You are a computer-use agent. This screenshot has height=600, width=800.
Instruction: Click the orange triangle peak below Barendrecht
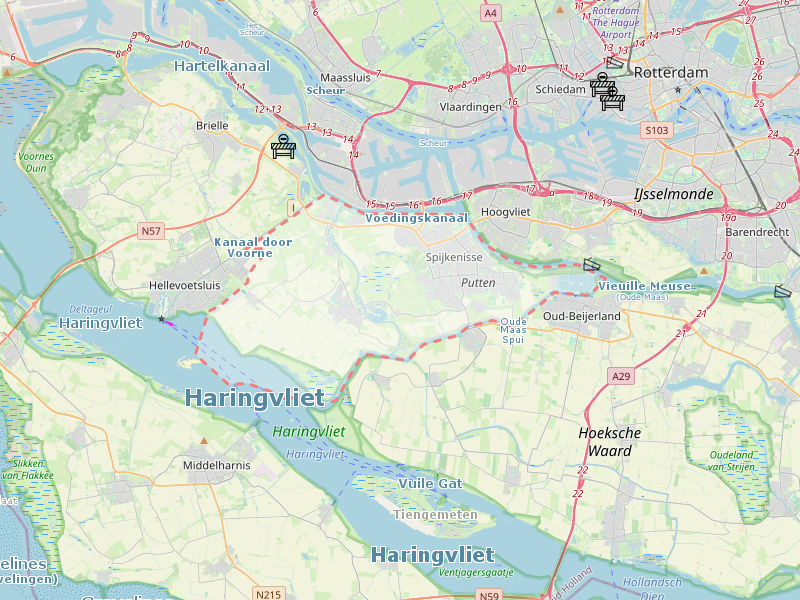click(x=704, y=271)
